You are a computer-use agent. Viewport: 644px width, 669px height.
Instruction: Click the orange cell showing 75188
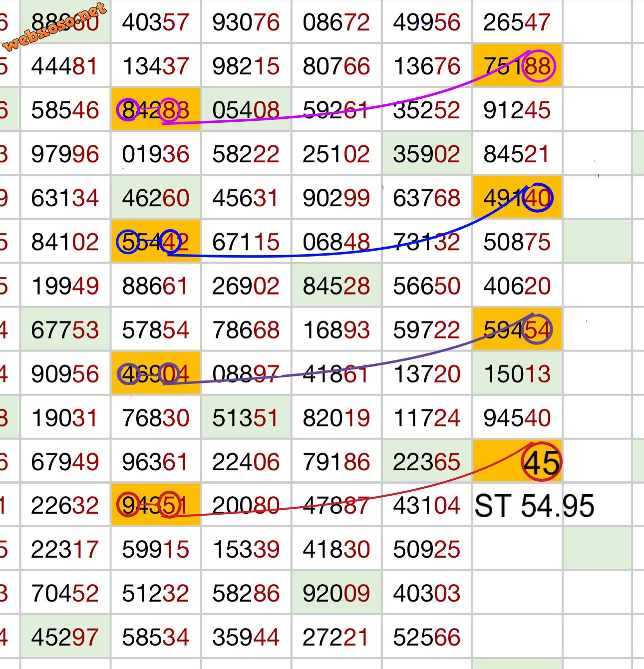pos(517,65)
